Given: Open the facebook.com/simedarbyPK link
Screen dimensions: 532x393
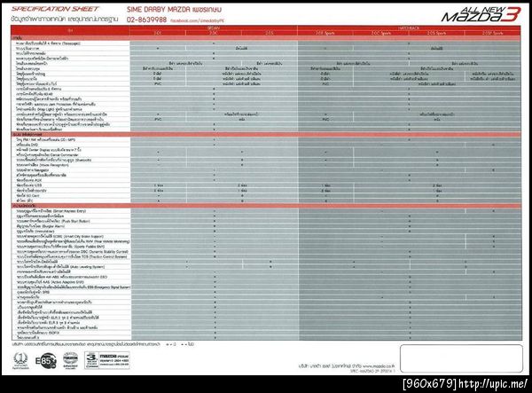Looking at the screenshot, I should (x=197, y=20).
